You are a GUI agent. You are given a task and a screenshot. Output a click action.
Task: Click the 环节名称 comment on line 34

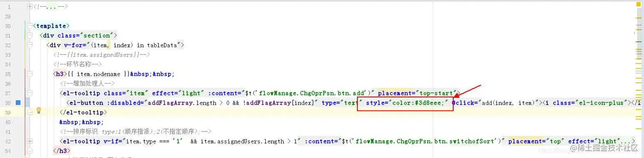tap(78, 64)
